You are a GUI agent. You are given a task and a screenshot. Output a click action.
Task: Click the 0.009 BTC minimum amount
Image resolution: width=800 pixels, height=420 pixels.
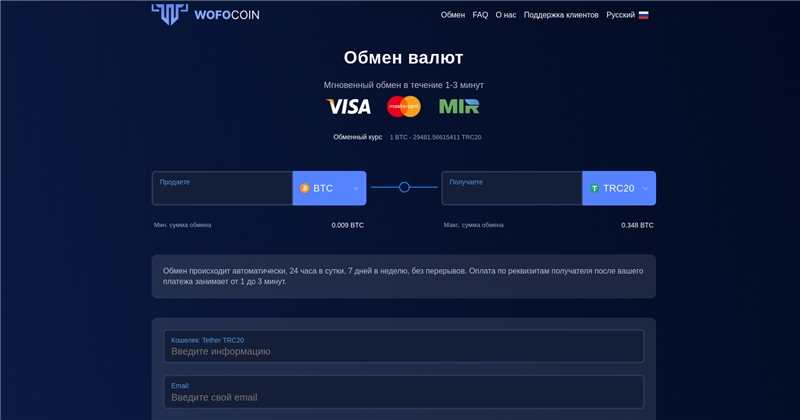[347, 225]
